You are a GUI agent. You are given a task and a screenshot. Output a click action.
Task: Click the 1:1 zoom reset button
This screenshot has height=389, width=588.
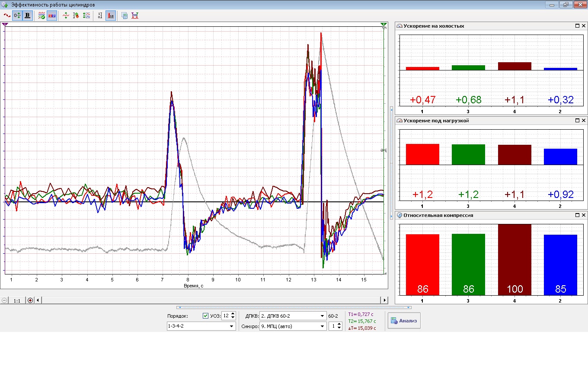(17, 300)
